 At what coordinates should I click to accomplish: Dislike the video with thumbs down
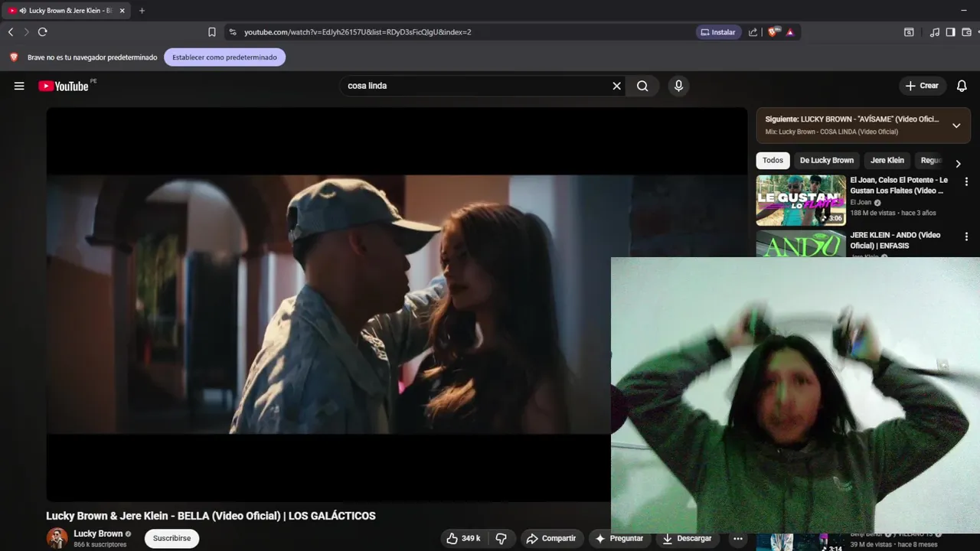tap(501, 538)
